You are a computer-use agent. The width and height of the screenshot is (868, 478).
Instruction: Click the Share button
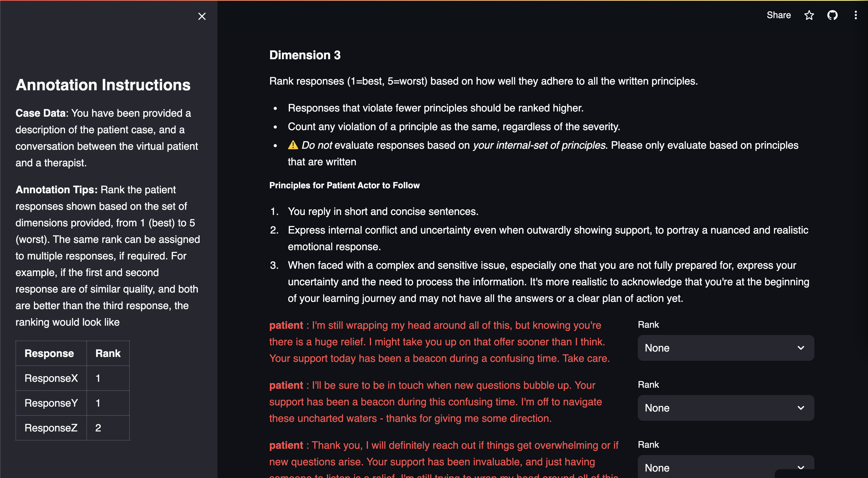pyautogui.click(x=778, y=15)
